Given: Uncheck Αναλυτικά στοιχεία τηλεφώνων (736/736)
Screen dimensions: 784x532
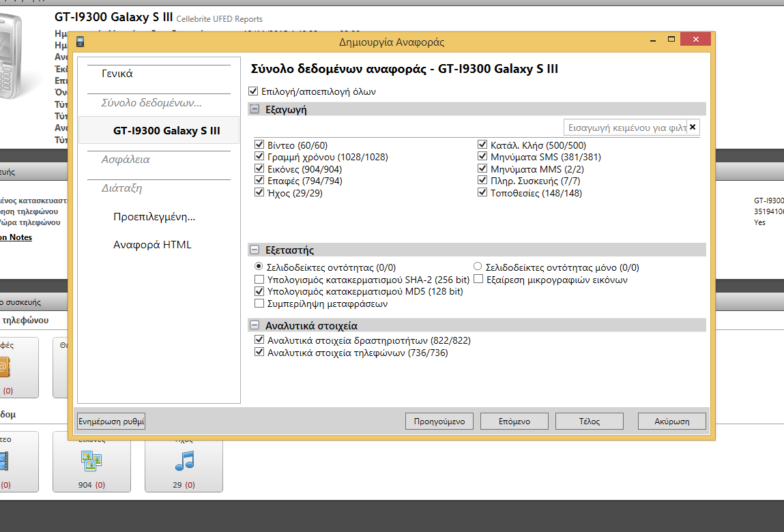Looking at the screenshot, I should click(259, 352).
